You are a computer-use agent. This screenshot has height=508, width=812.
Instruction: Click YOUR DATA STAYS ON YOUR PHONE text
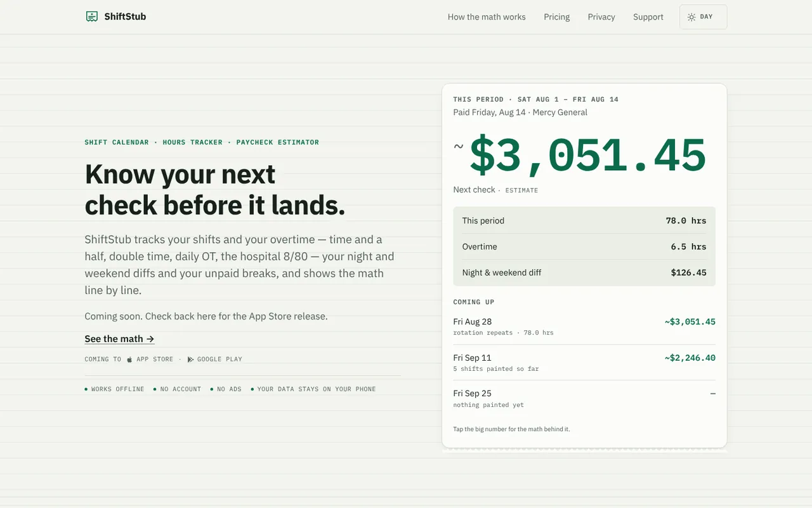click(317, 389)
